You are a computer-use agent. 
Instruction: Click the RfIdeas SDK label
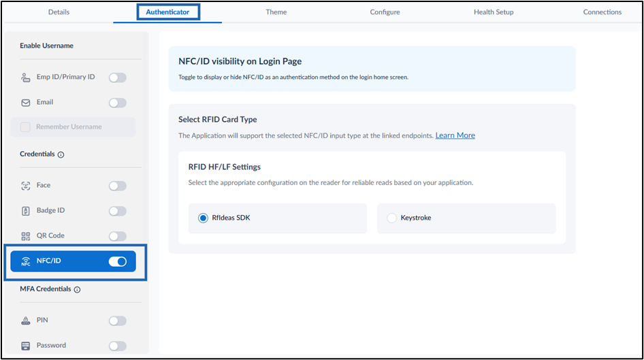point(231,218)
